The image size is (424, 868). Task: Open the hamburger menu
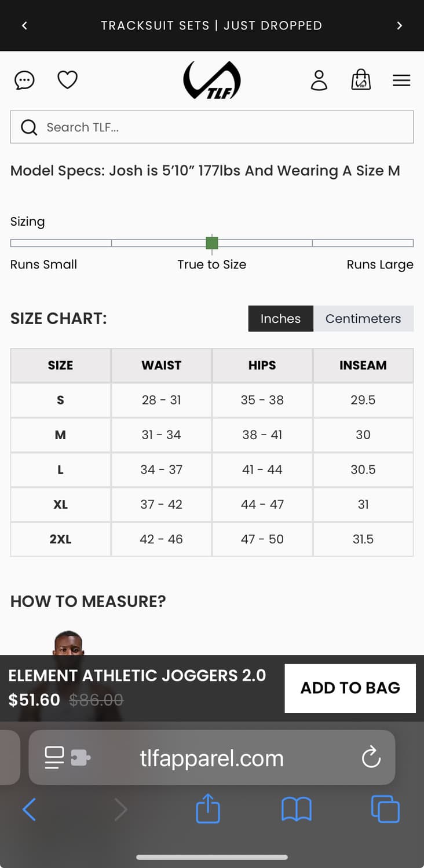pos(401,80)
